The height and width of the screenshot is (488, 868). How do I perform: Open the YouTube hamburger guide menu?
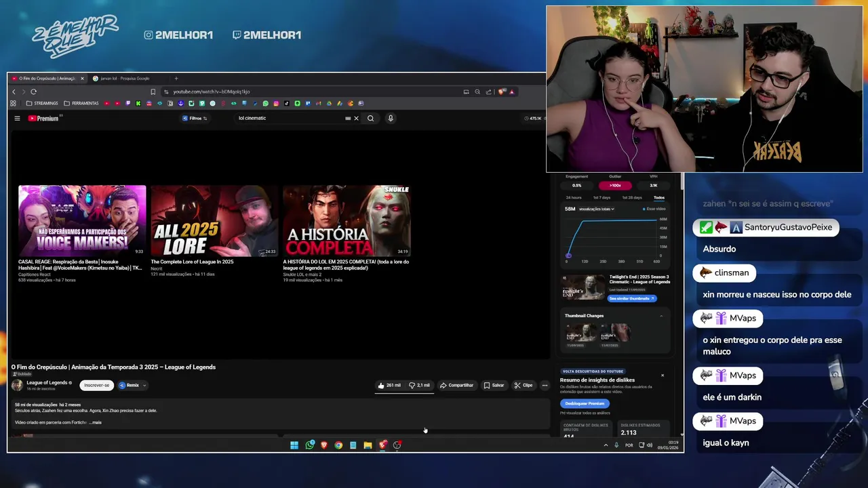[17, 118]
